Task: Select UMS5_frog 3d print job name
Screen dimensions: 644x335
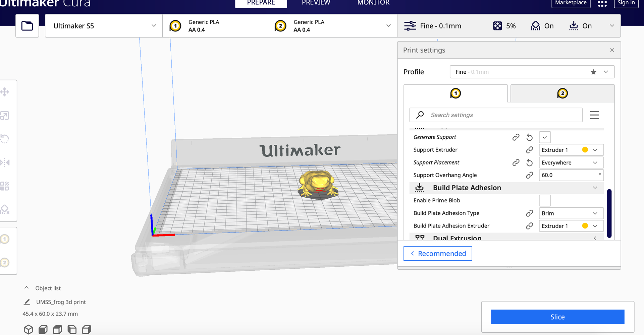Action: point(61,302)
